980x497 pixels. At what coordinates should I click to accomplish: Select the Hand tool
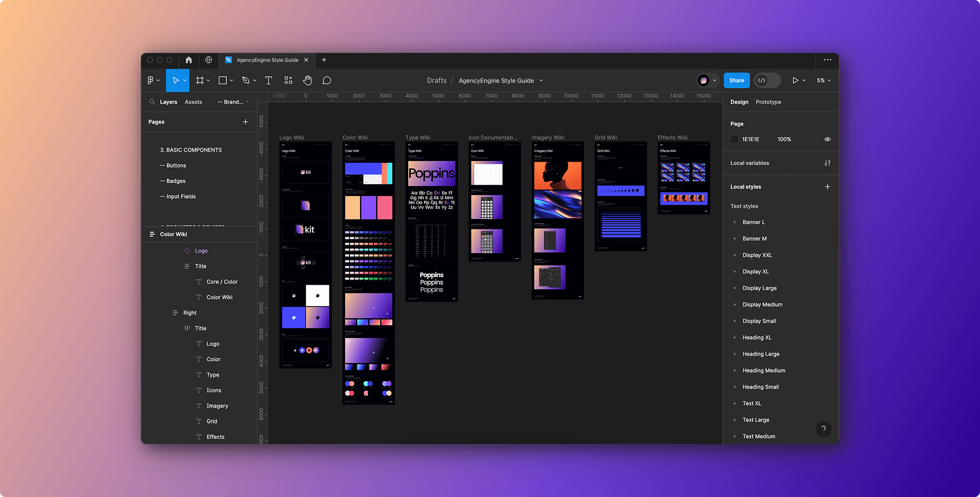(x=308, y=81)
